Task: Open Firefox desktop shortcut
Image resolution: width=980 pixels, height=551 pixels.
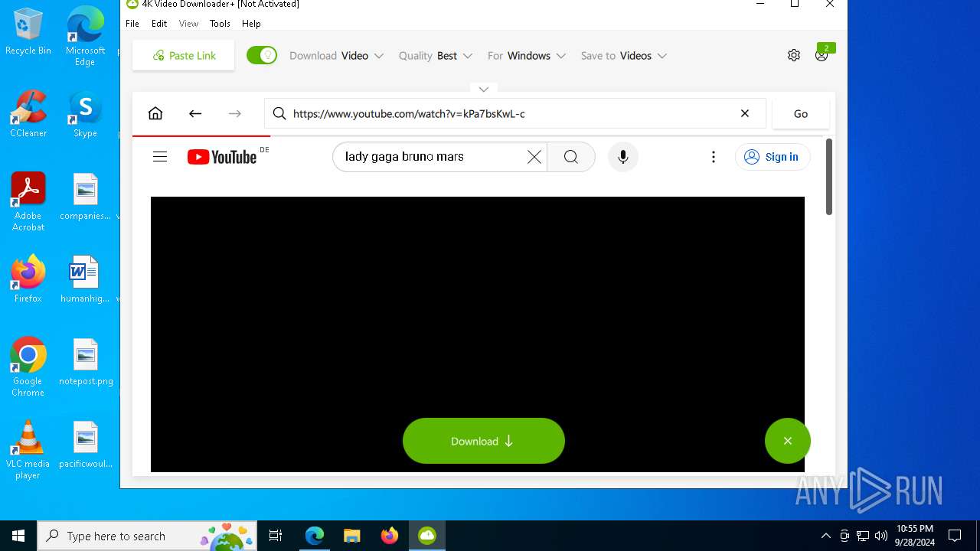Action: [28, 279]
